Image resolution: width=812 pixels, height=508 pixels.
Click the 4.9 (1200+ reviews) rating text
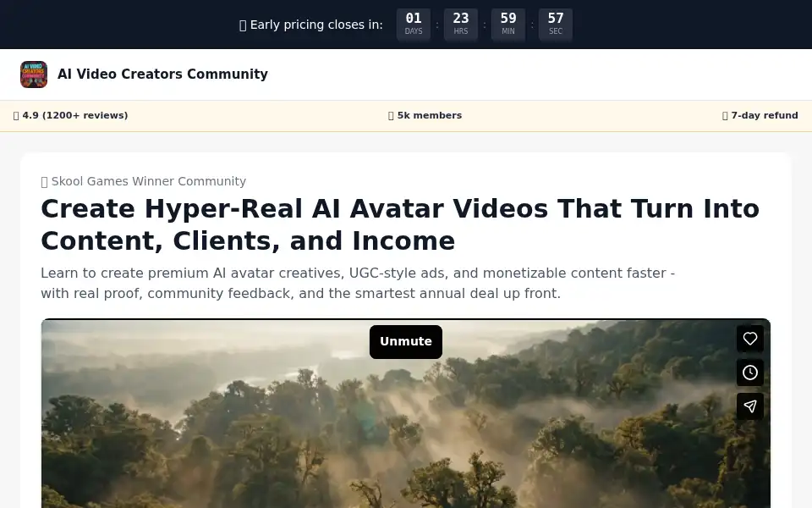[70, 116]
